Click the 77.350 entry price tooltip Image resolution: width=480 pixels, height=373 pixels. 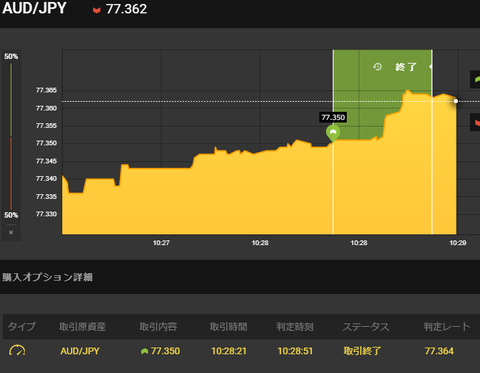[333, 117]
